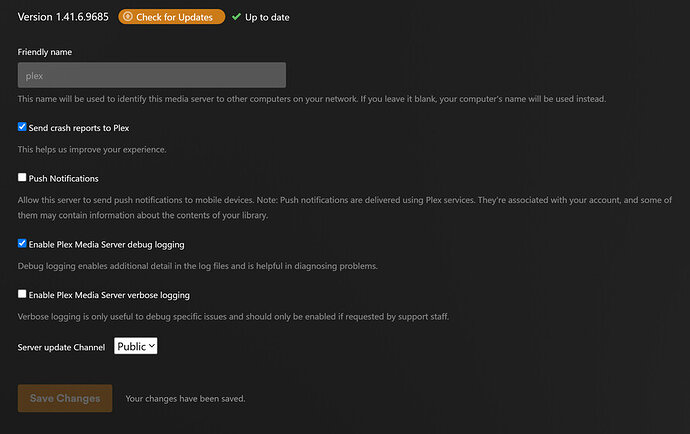This screenshot has height=434, width=690.
Task: Disable Plex Media Server debug logging checkbox
Action: coord(23,243)
